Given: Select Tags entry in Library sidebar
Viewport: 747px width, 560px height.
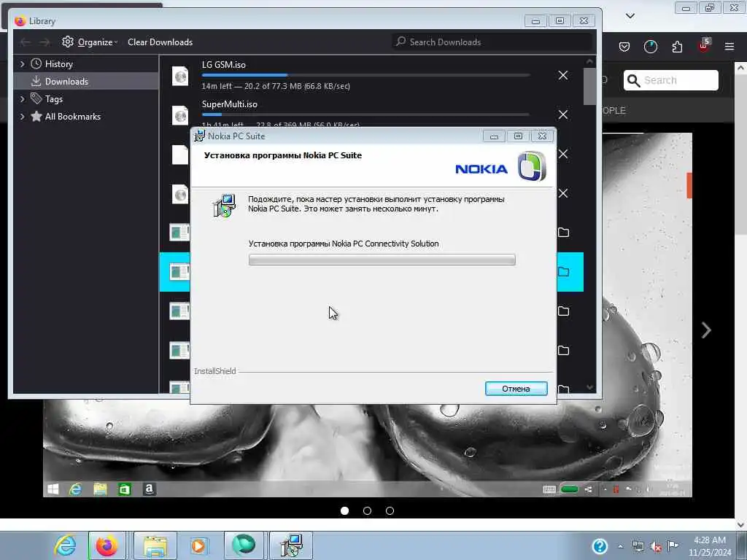Looking at the screenshot, I should (x=53, y=99).
